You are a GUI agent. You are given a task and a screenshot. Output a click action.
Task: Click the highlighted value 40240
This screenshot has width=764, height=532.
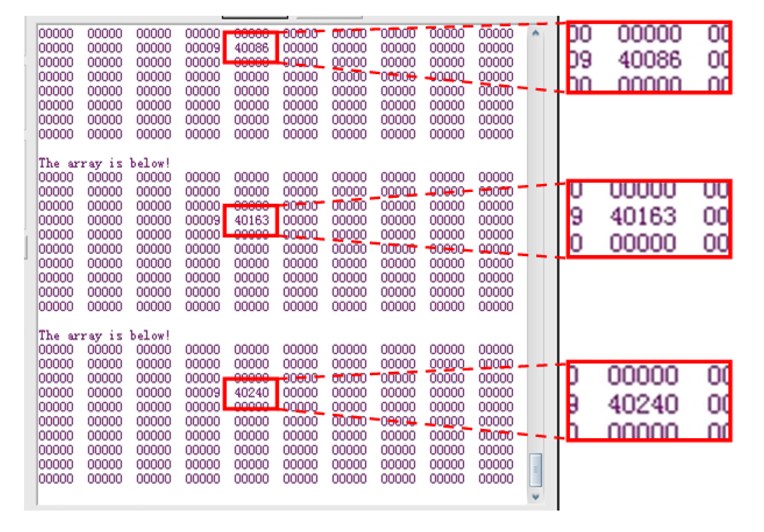[251, 393]
